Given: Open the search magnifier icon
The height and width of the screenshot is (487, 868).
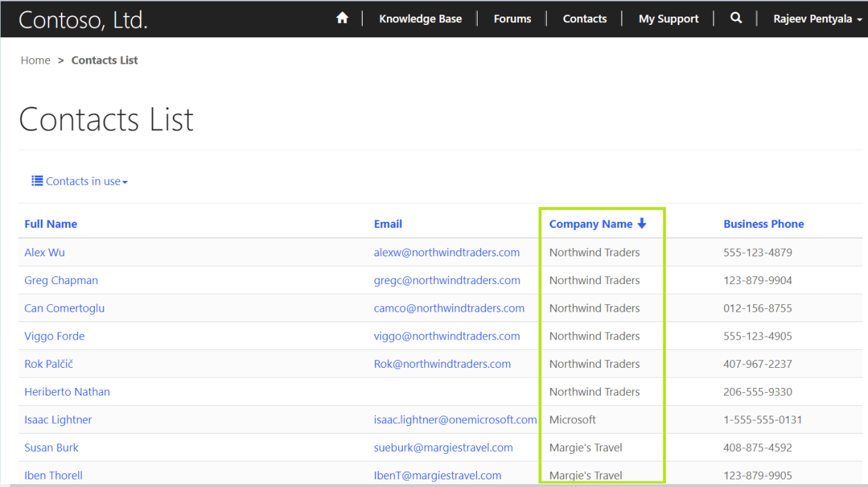Looking at the screenshot, I should click(736, 19).
